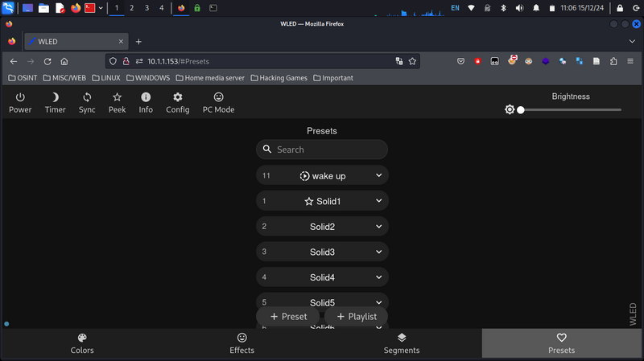The height and width of the screenshot is (361, 644).
Task: Bookmark this page with star icon
Action: pyautogui.click(x=412, y=62)
